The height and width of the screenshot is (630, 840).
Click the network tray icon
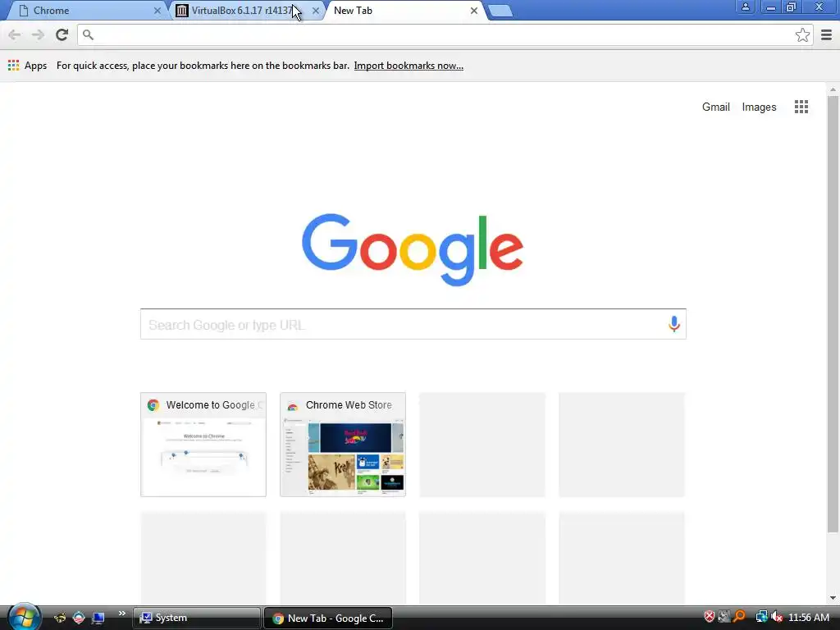(x=761, y=617)
